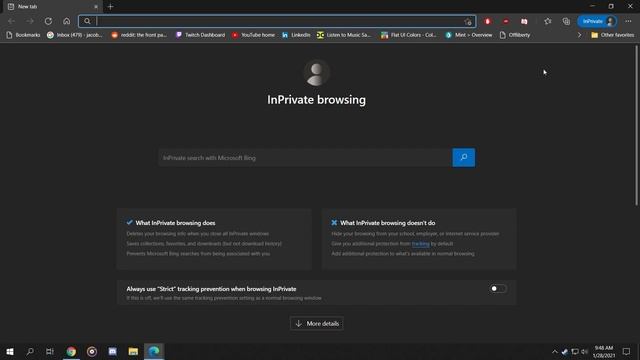
Task: Open the third red extension icon
Action: point(524,21)
